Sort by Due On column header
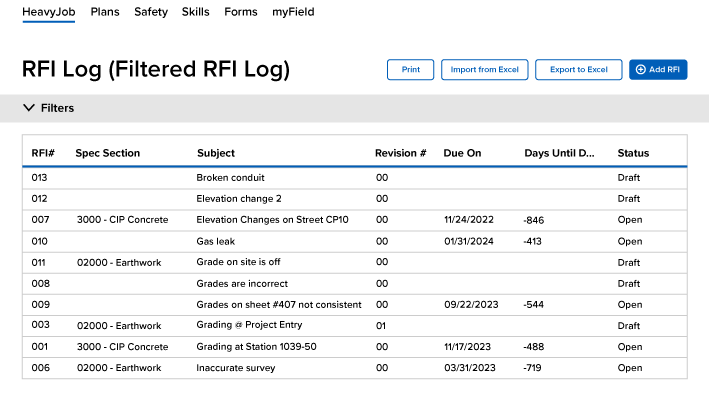The height and width of the screenshot is (394, 709). (x=462, y=153)
